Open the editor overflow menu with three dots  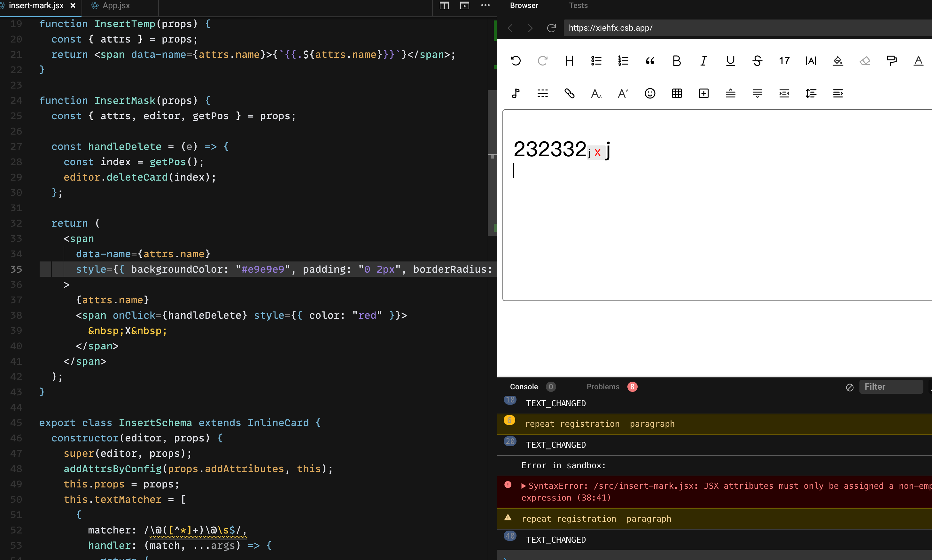485,5
